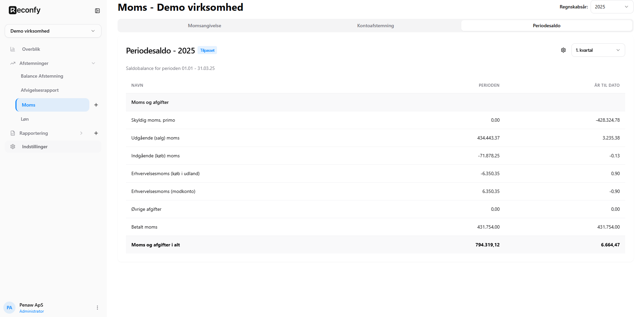
Task: Click the Rapportering sidebar label
Action: [34, 133]
